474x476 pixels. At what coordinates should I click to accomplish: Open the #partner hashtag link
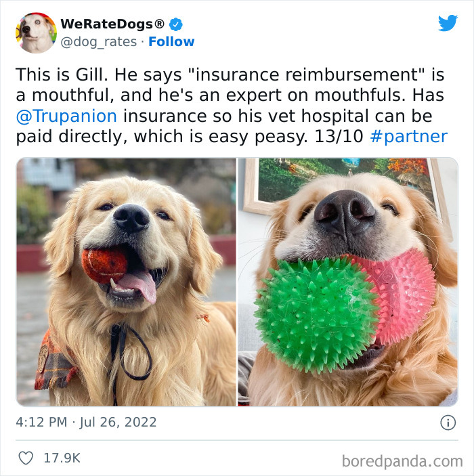409,136
